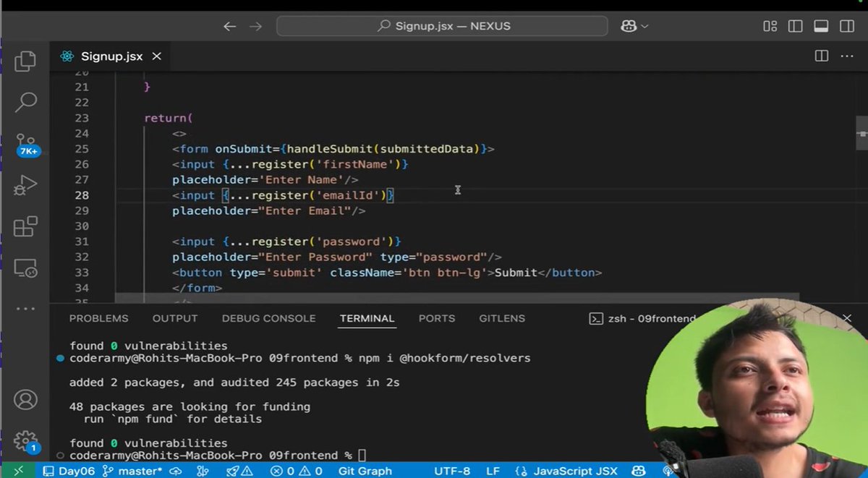Click the closing </form> tag

(x=197, y=288)
